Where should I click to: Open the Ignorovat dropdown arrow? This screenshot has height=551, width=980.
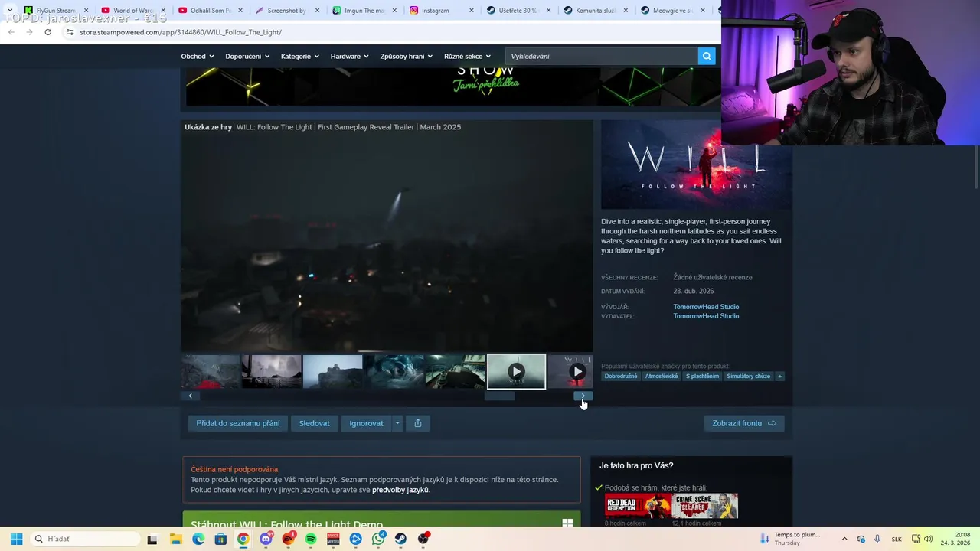397,423
